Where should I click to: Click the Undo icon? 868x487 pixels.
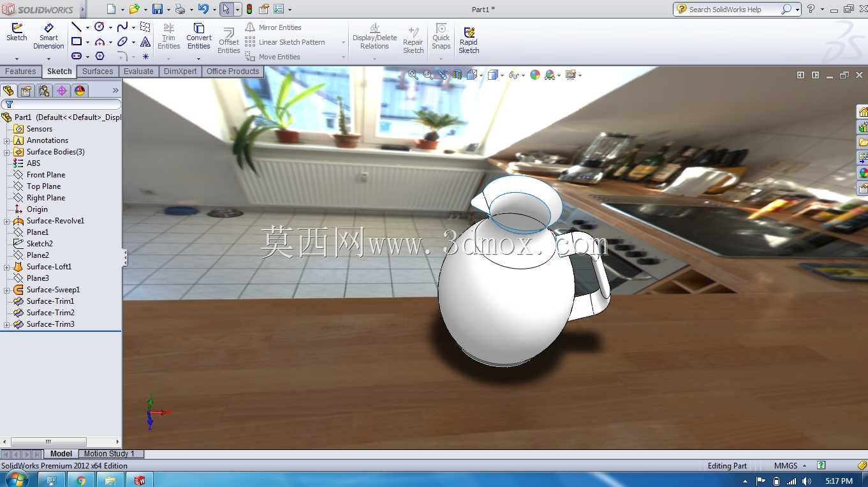point(203,9)
